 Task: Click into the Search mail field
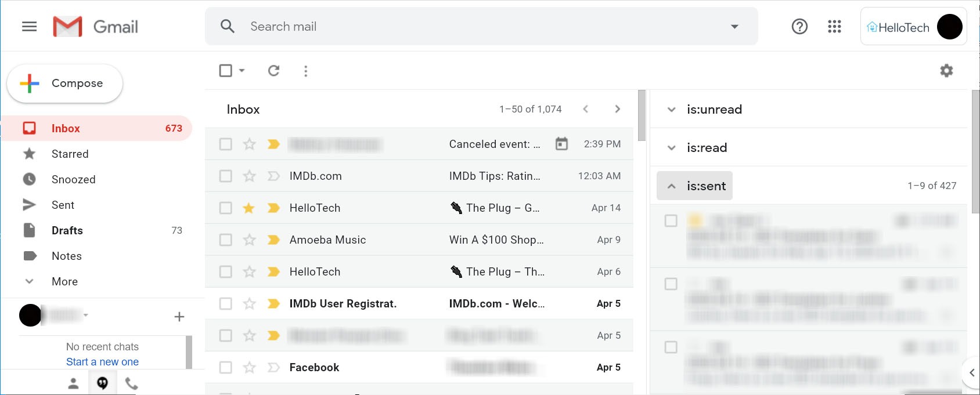pos(464,27)
